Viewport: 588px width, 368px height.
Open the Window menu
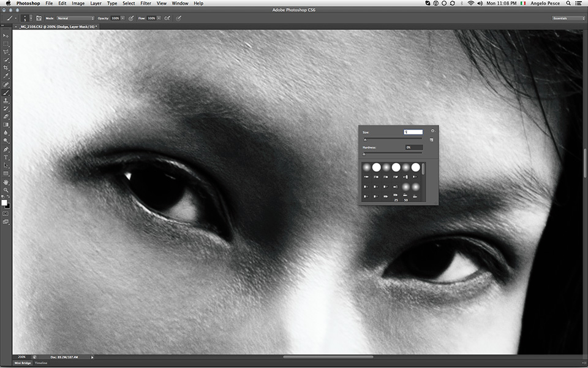180,3
